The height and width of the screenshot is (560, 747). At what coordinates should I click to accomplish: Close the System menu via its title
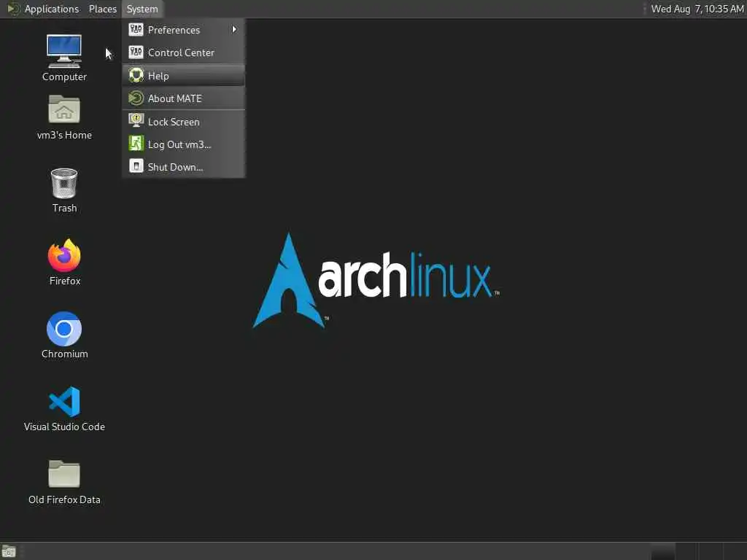click(x=142, y=9)
